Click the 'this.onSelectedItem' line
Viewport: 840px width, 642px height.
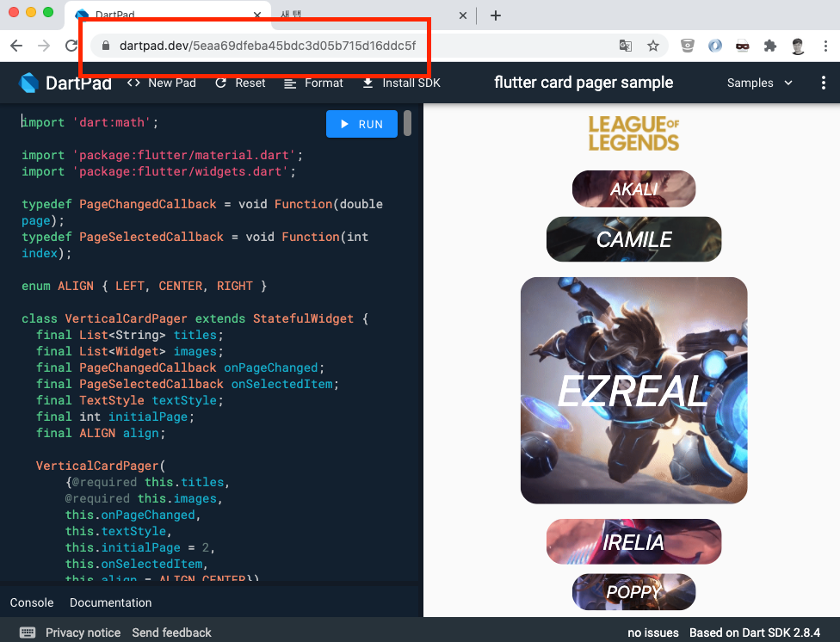[137, 564]
